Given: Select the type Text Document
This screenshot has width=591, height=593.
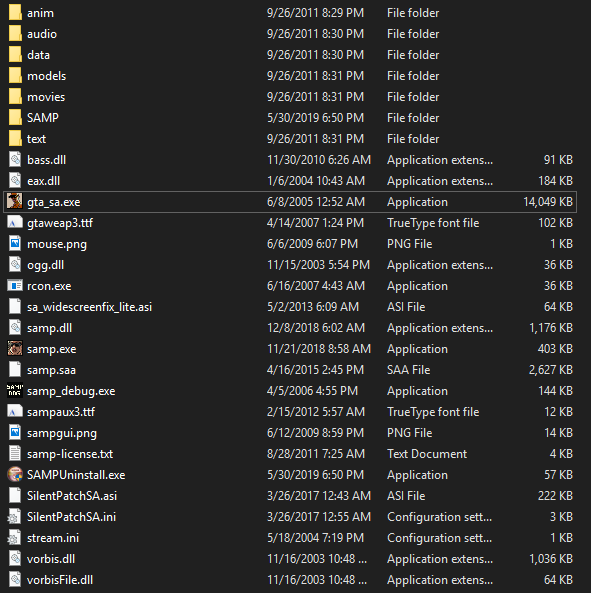Looking at the screenshot, I should (427, 454).
